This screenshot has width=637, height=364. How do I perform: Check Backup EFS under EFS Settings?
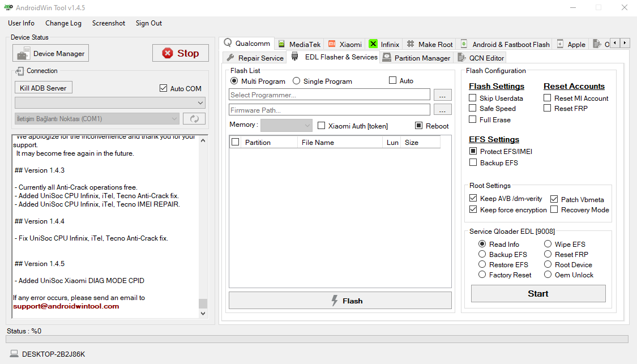(473, 162)
